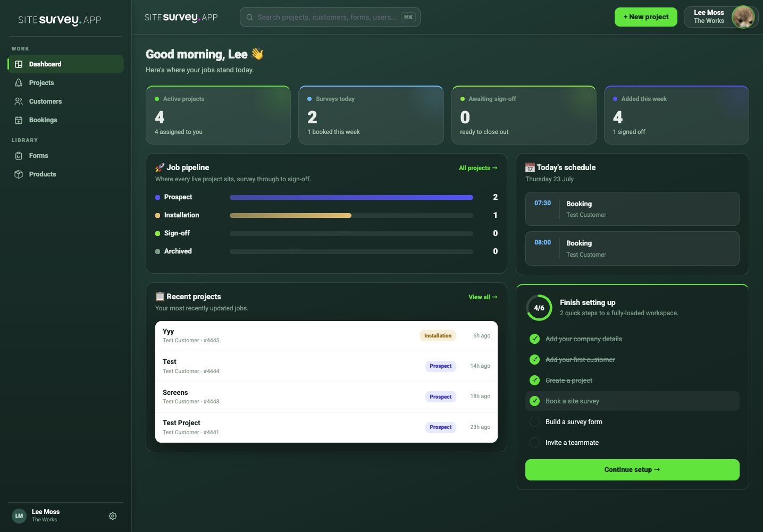Viewport: 763px width, 532px height.
Task: Click the Archived pipeline stage label
Action: tap(178, 251)
